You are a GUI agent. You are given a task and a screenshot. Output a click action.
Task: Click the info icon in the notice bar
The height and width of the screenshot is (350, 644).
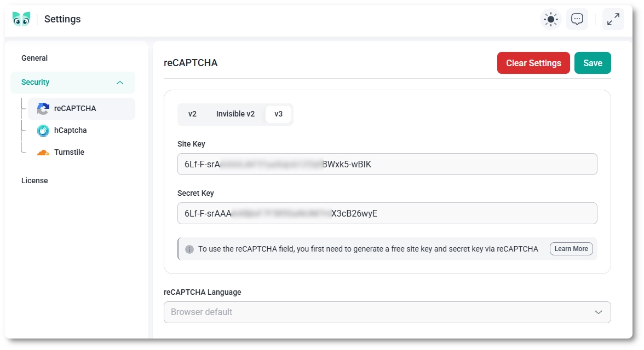[x=189, y=248]
